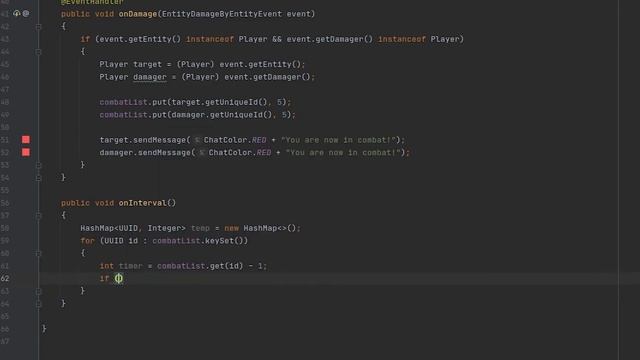Click the new keyword on line 58

(231, 228)
